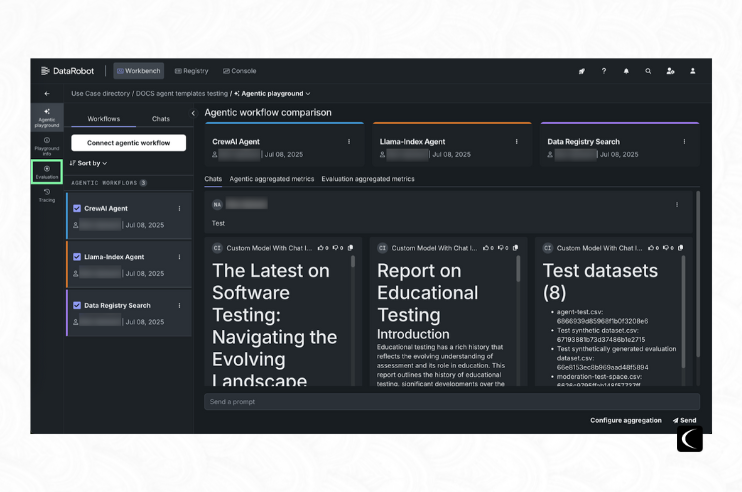Open the Tracing sidebar section
Screen dimensions: 742x492
tap(47, 195)
